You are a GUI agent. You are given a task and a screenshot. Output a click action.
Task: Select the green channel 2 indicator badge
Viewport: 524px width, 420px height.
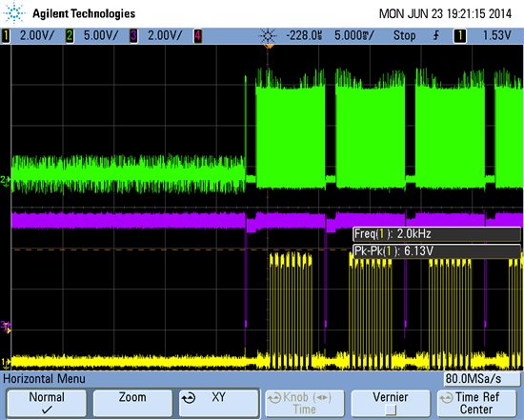coord(70,36)
